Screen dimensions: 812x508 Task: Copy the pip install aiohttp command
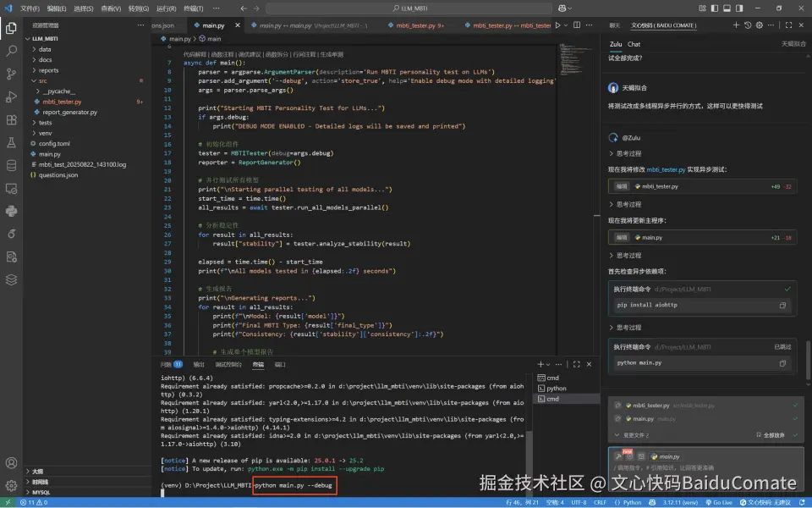(782, 305)
